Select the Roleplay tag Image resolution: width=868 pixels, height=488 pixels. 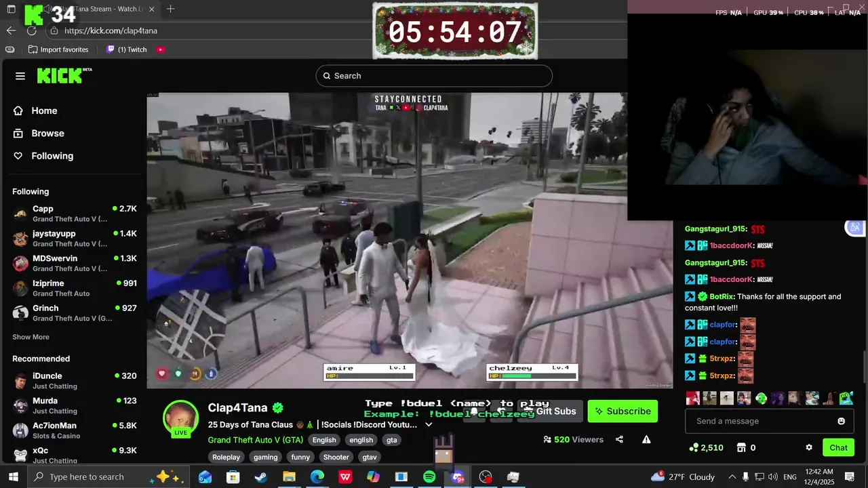226,457
